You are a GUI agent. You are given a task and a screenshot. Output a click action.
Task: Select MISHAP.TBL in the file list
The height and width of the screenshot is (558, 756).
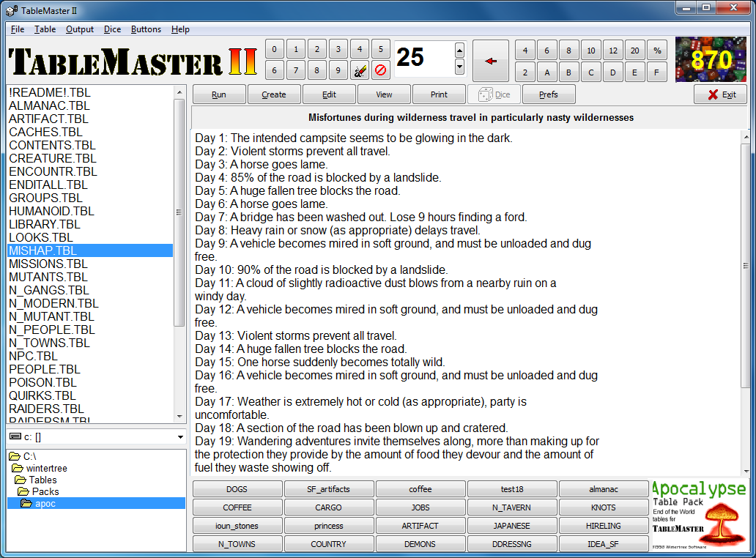click(90, 250)
